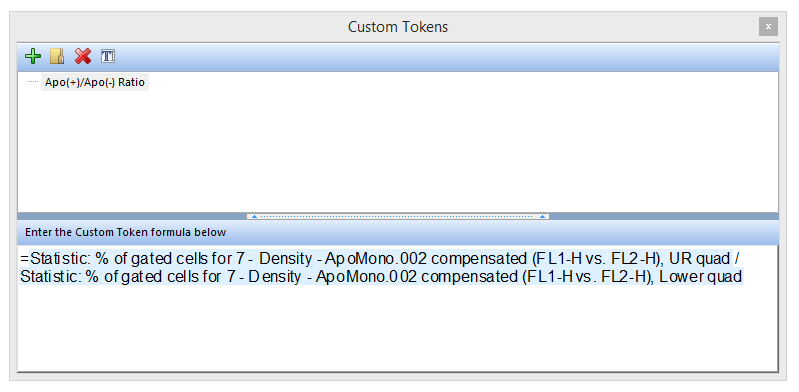Click "ApoMono.002" on the first formula line

(x=375, y=259)
